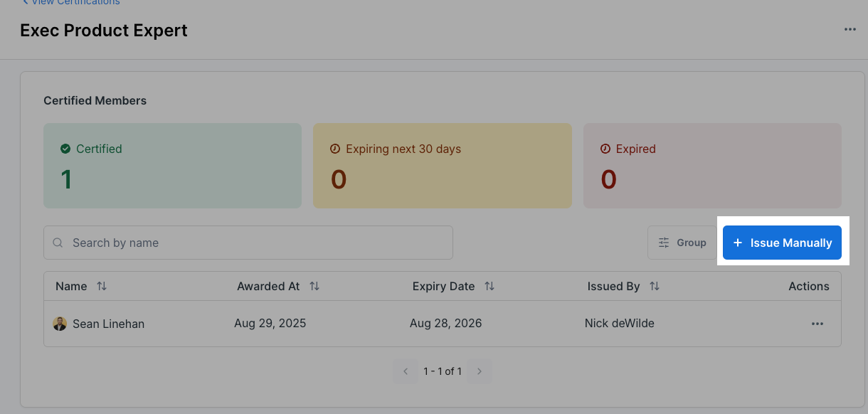
Task: Sort by Expiry Date column arrows
Action: coord(489,286)
